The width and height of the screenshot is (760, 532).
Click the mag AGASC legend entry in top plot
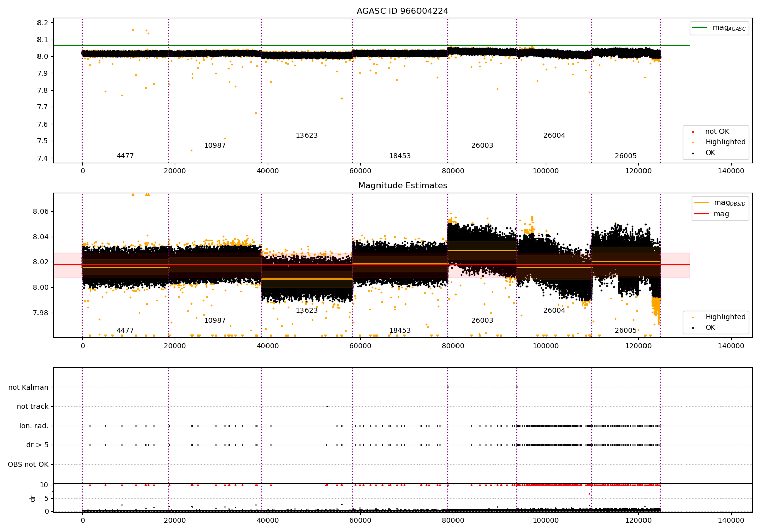point(719,28)
